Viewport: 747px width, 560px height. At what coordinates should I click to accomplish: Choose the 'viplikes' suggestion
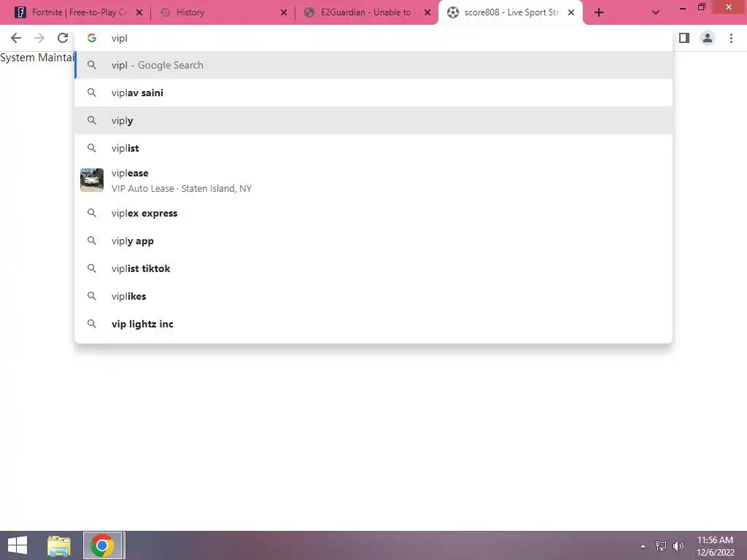pyautogui.click(x=373, y=296)
